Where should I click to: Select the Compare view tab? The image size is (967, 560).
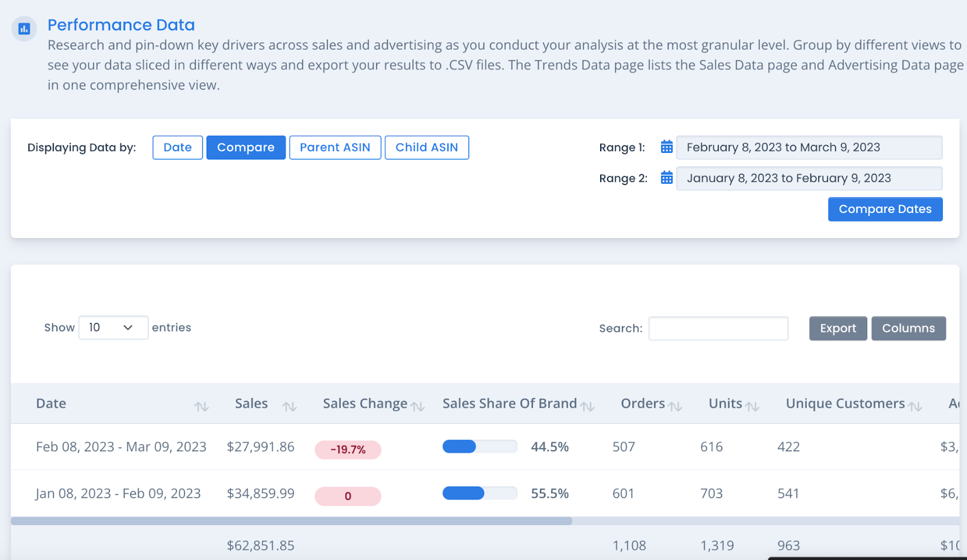pos(246,147)
